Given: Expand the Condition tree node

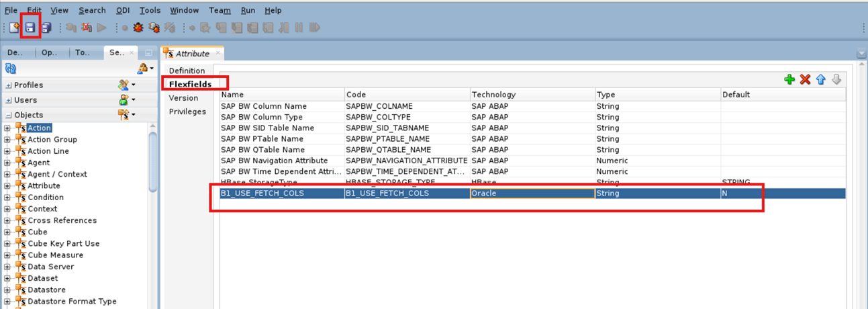Looking at the screenshot, I should tap(7, 197).
